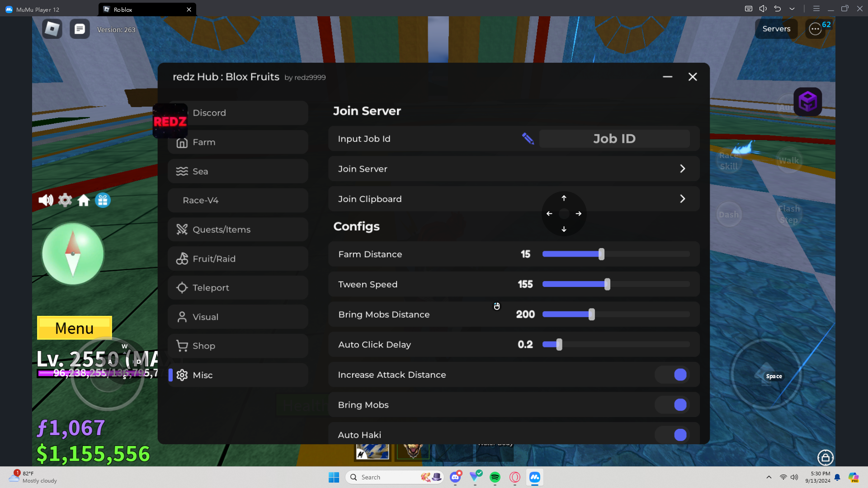The height and width of the screenshot is (488, 868).
Task: Open the Fruit/Raid section
Action: pos(238,259)
